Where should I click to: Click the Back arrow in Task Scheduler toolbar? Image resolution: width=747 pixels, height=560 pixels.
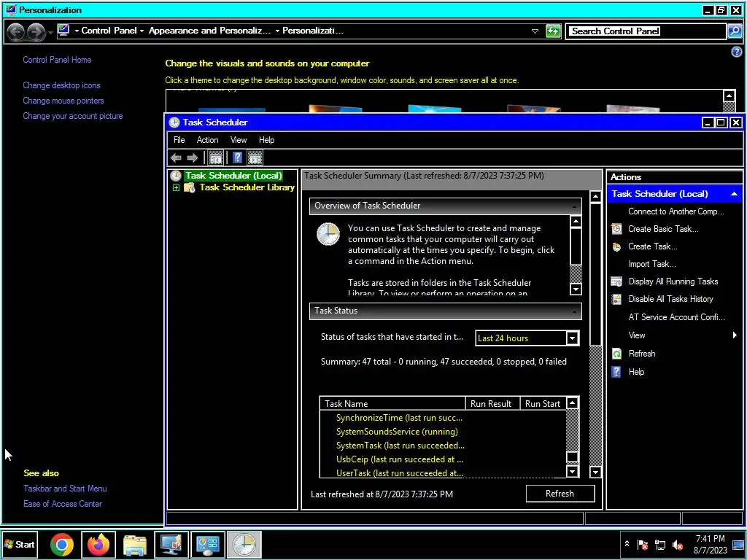pyautogui.click(x=176, y=157)
